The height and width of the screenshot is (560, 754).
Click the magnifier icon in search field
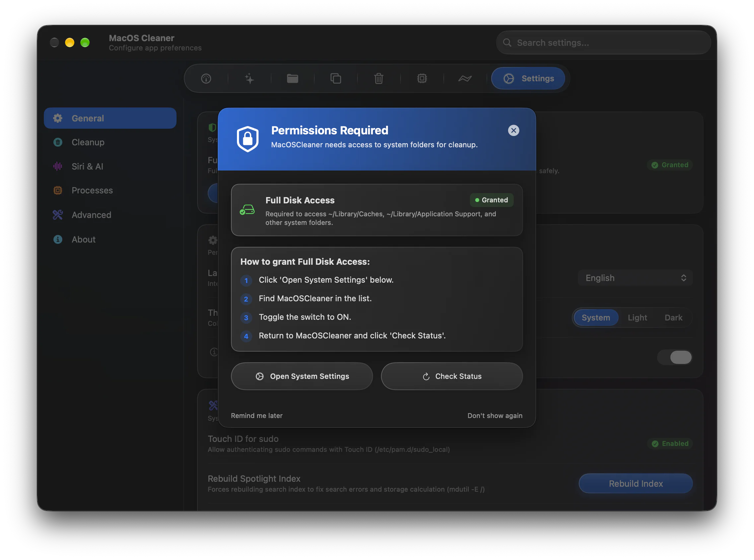[x=507, y=43]
